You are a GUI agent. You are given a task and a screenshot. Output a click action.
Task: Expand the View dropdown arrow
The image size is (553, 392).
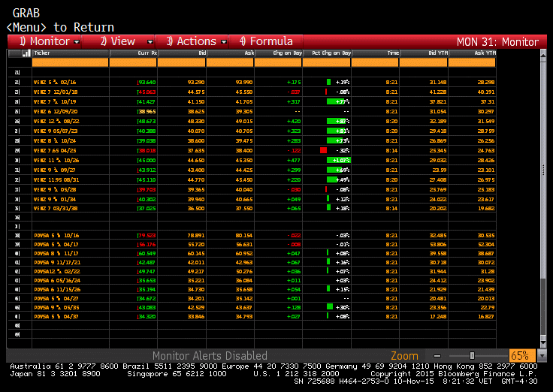pos(150,42)
